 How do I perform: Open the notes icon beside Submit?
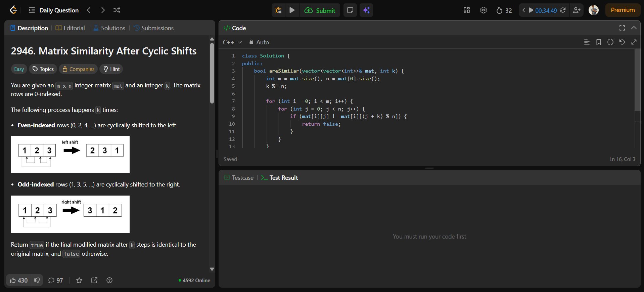point(350,10)
